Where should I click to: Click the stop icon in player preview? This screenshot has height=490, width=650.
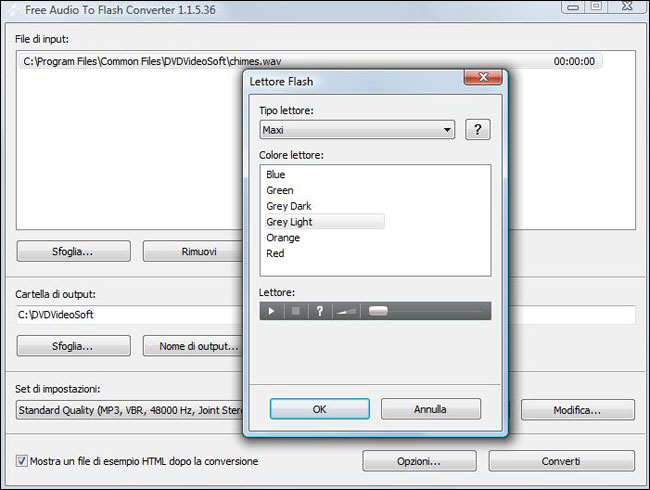(x=295, y=311)
